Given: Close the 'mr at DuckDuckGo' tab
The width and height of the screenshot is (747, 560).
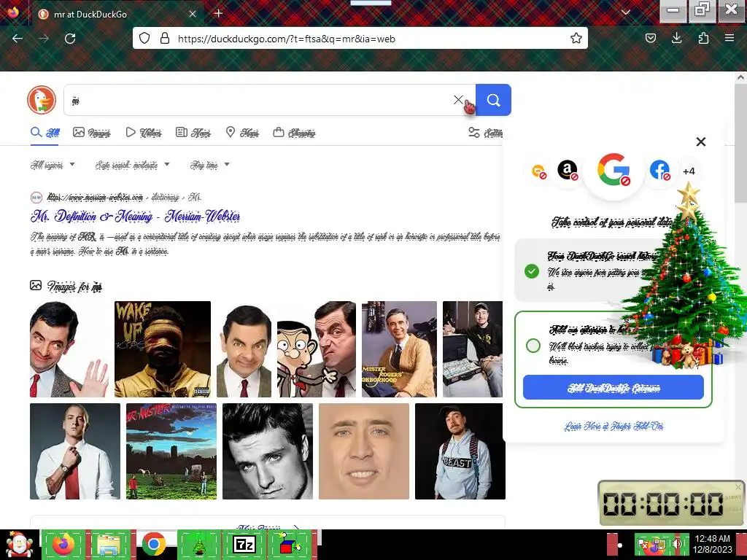Looking at the screenshot, I should coord(193,14).
